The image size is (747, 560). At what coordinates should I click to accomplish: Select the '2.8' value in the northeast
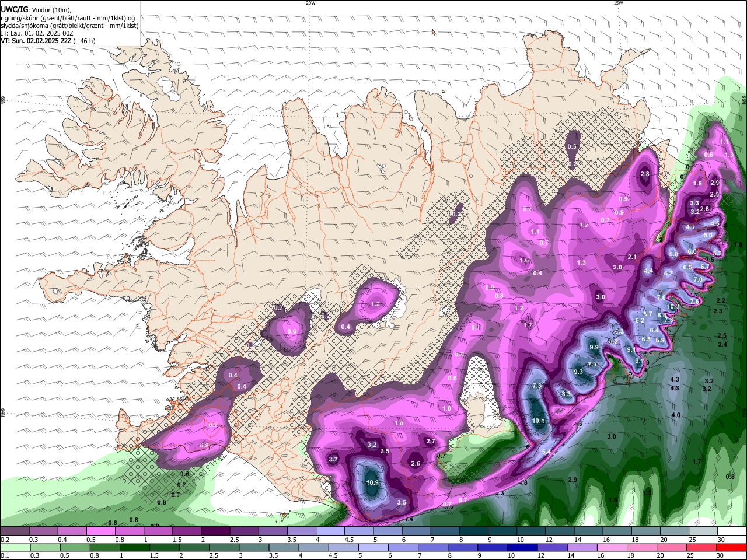(645, 174)
